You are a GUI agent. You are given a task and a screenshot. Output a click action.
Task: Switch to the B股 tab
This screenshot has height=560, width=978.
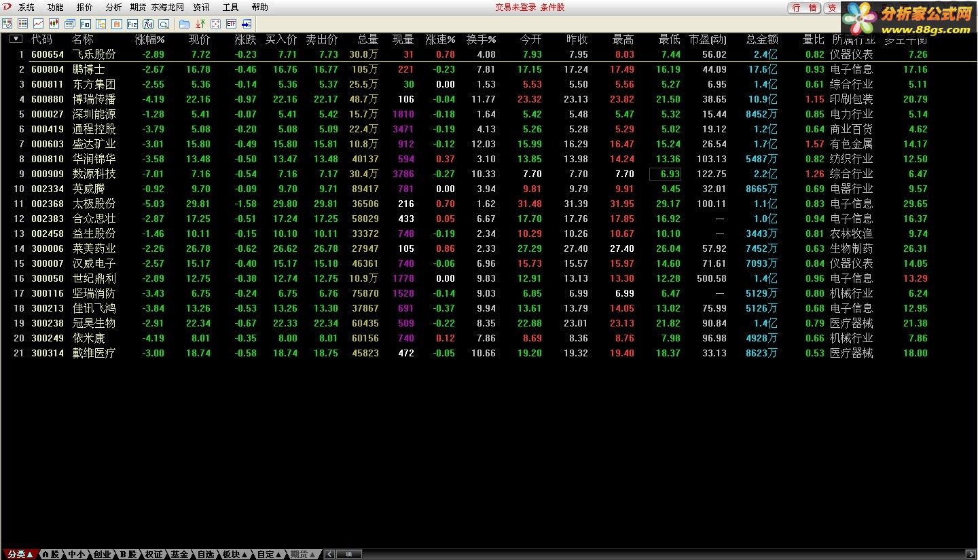[x=128, y=555]
